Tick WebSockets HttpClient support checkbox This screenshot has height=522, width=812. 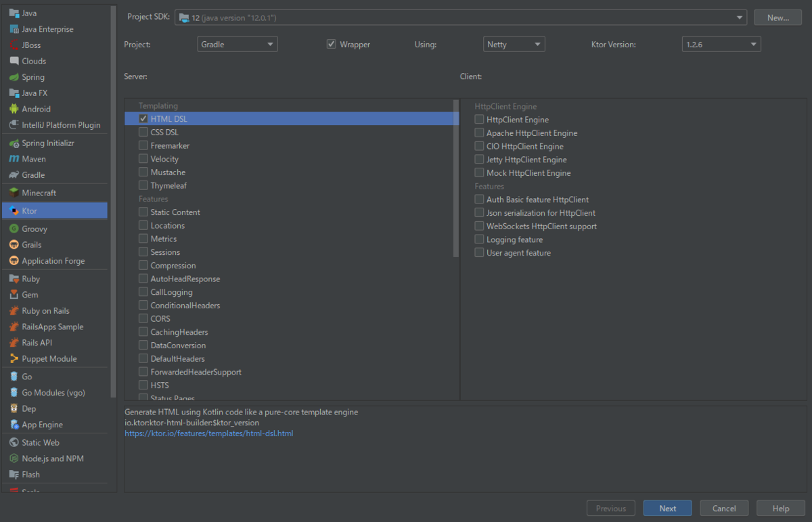coord(479,227)
